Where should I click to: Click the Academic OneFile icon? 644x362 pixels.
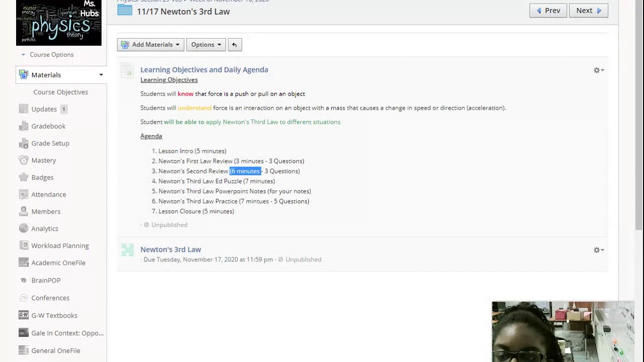23,263
